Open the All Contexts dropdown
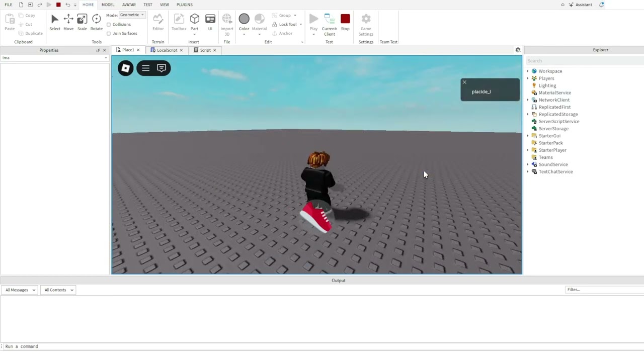644x362 pixels. [59, 290]
